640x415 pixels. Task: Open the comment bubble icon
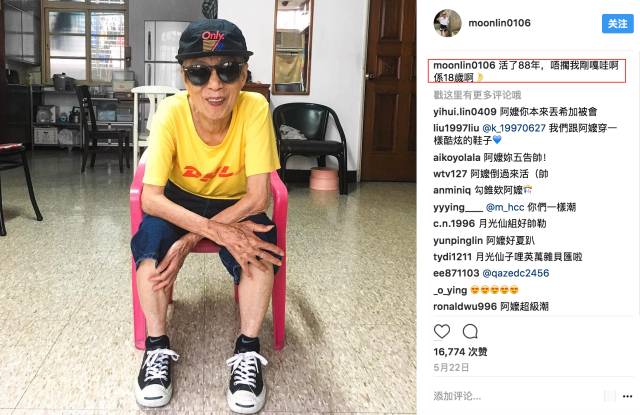[470, 331]
